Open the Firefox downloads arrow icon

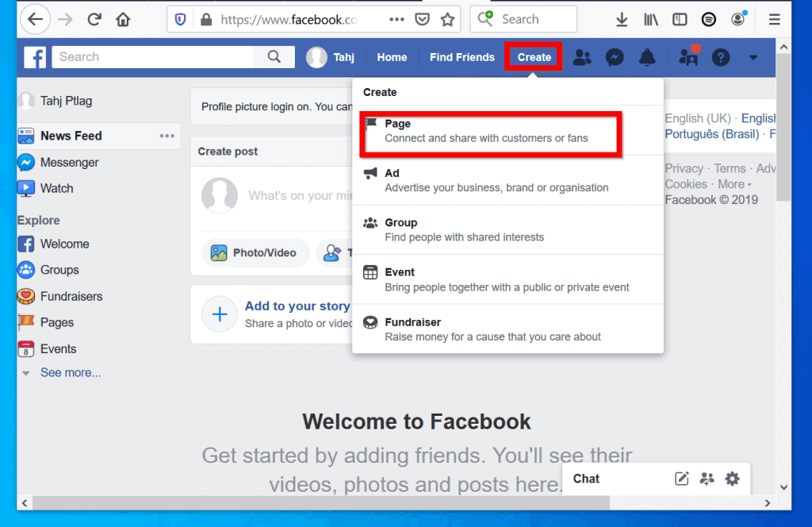(622, 20)
